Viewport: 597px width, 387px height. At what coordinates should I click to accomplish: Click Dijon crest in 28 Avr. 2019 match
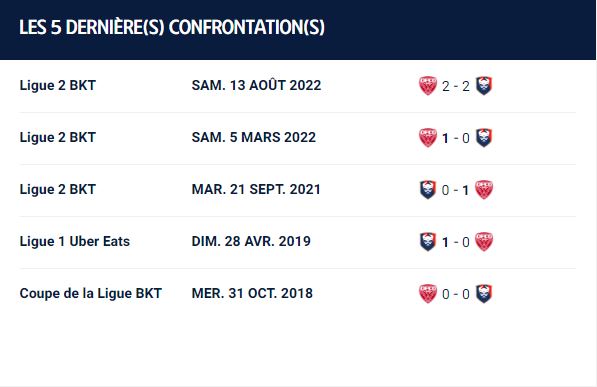[x=484, y=241]
